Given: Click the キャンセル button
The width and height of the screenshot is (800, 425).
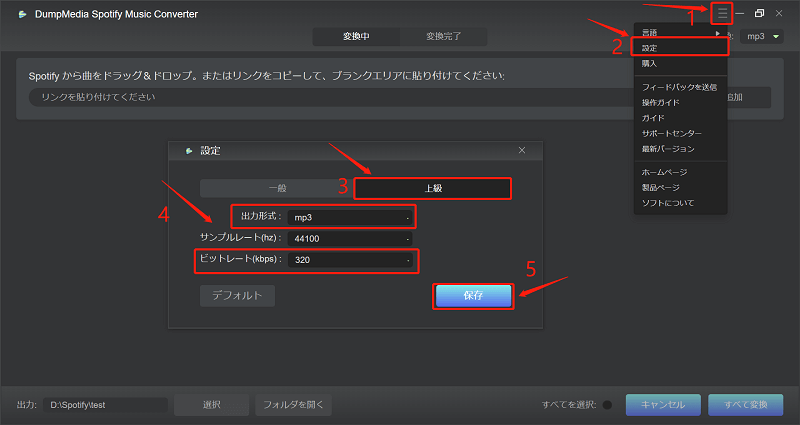Looking at the screenshot, I should click(x=663, y=405).
